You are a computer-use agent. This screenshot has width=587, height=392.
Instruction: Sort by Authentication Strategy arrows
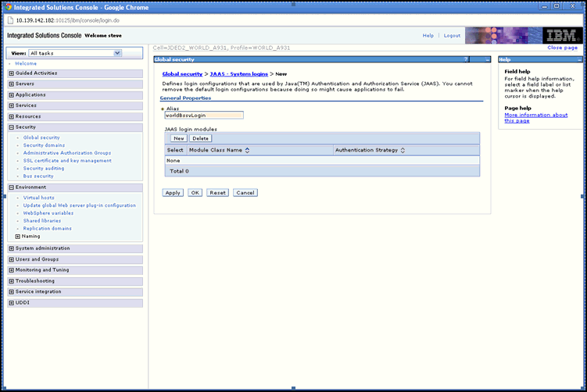403,150
